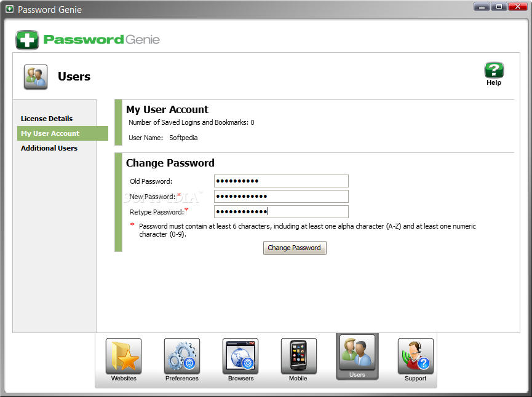Viewport: 532px width, 397px height.
Task: Click the title bar app icon
Action: point(9,9)
